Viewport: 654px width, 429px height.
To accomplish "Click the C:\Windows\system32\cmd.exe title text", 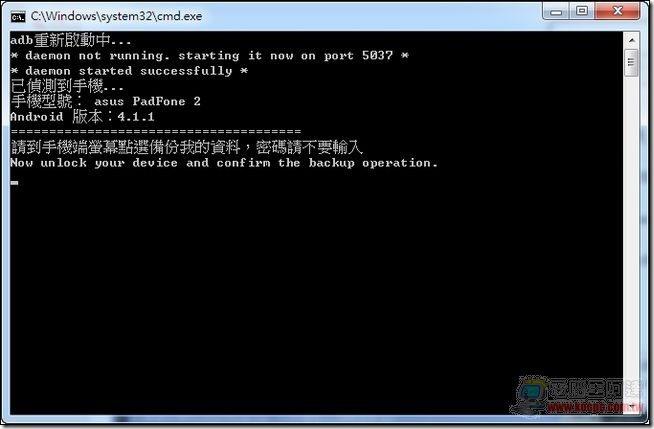I will (x=116, y=16).
